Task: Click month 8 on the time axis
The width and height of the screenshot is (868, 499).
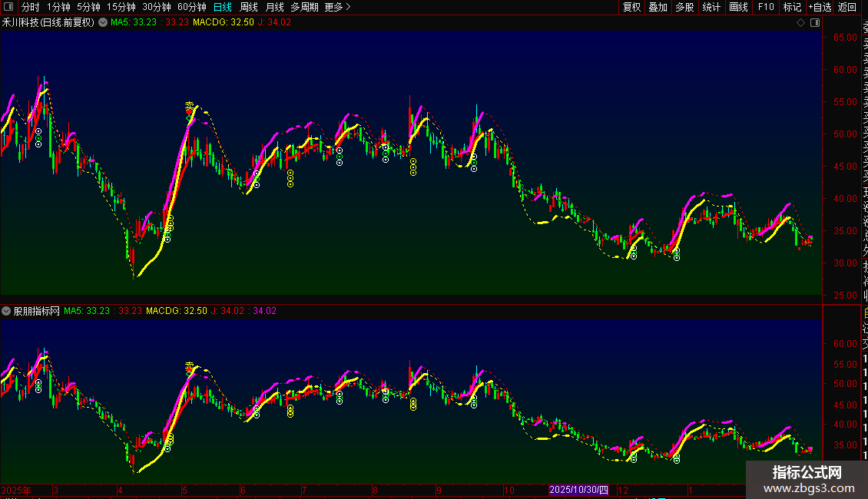Action: click(375, 490)
